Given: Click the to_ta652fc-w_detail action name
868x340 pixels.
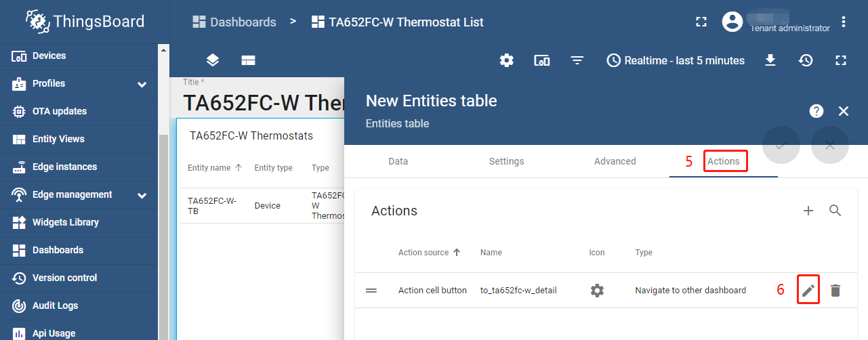Looking at the screenshot, I should [518, 291].
